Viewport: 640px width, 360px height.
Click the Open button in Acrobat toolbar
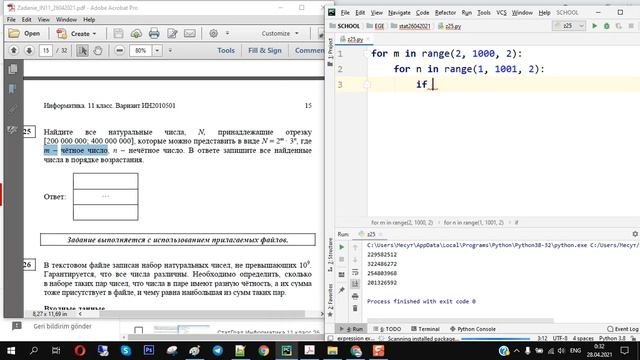(x=24, y=33)
